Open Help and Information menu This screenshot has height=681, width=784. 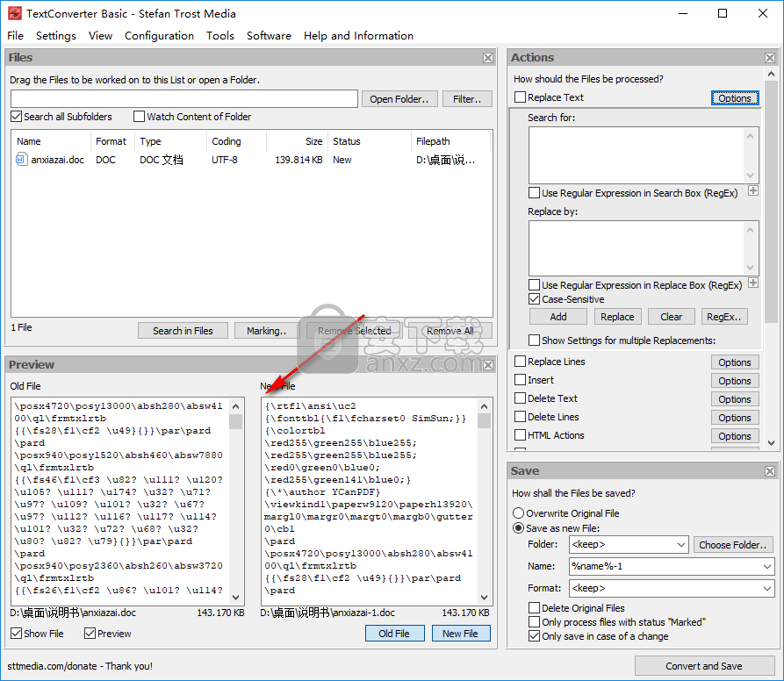358,35
